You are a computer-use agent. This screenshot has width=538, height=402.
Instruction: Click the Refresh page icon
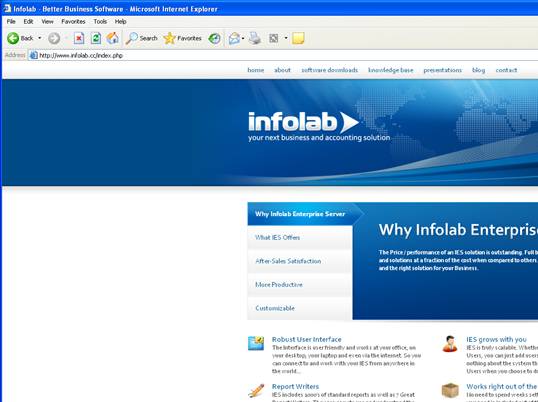tap(96, 38)
